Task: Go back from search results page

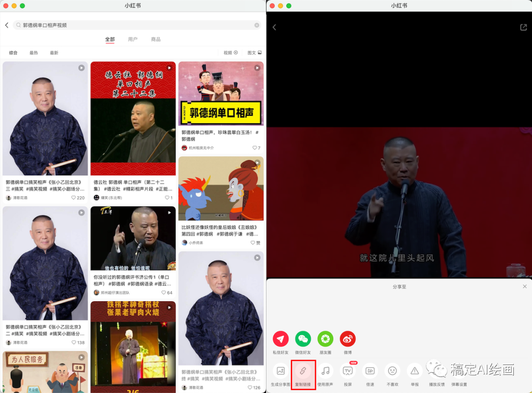Action: (x=7, y=25)
